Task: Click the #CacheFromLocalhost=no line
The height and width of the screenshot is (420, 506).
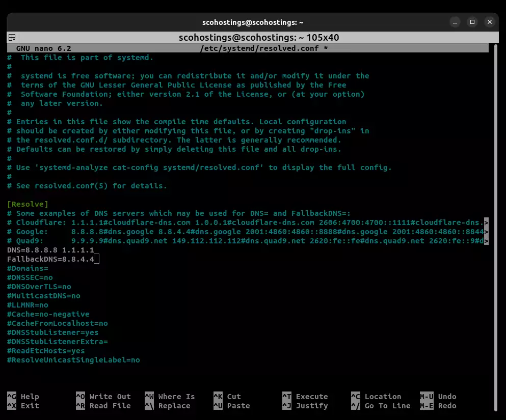Action: point(58,323)
